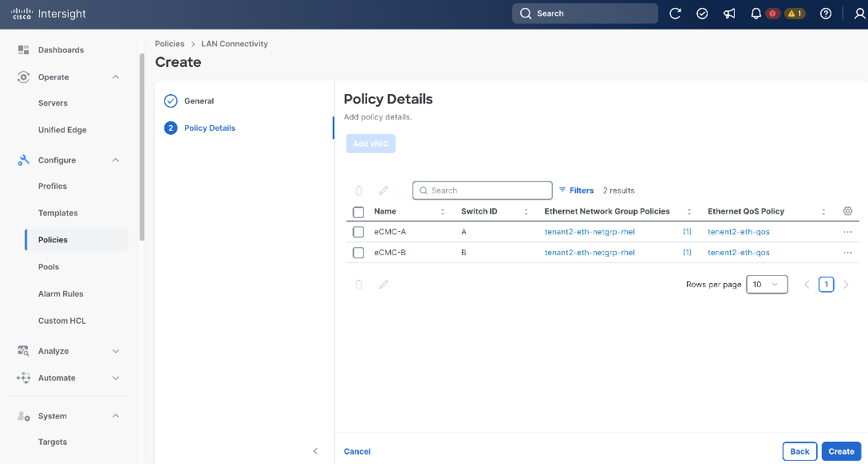Screen dimensions: 868x464
Task: Click the Back button
Action: tap(800, 451)
